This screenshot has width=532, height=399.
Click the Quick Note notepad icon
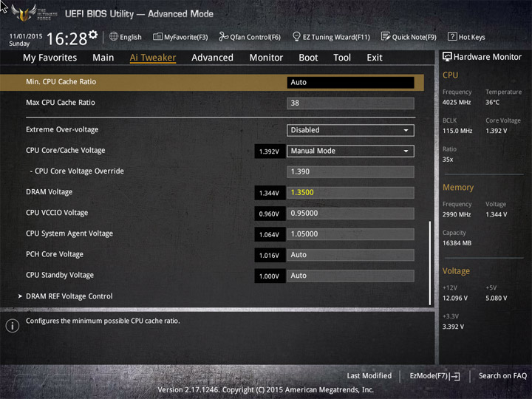tap(386, 36)
